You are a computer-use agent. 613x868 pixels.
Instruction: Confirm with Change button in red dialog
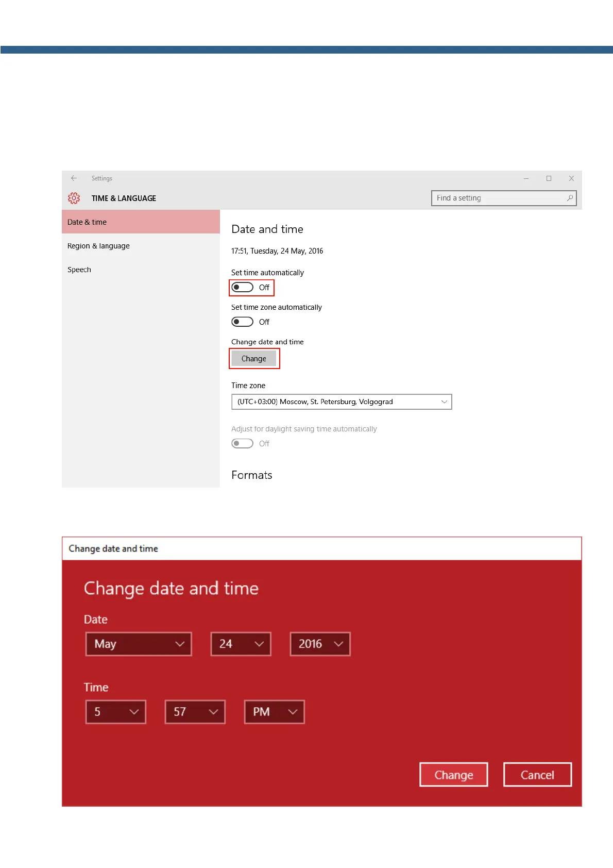coord(453,775)
